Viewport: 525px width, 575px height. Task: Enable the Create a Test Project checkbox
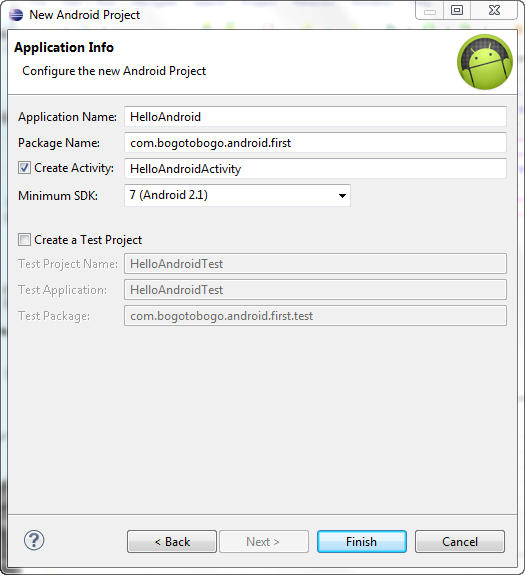24,240
